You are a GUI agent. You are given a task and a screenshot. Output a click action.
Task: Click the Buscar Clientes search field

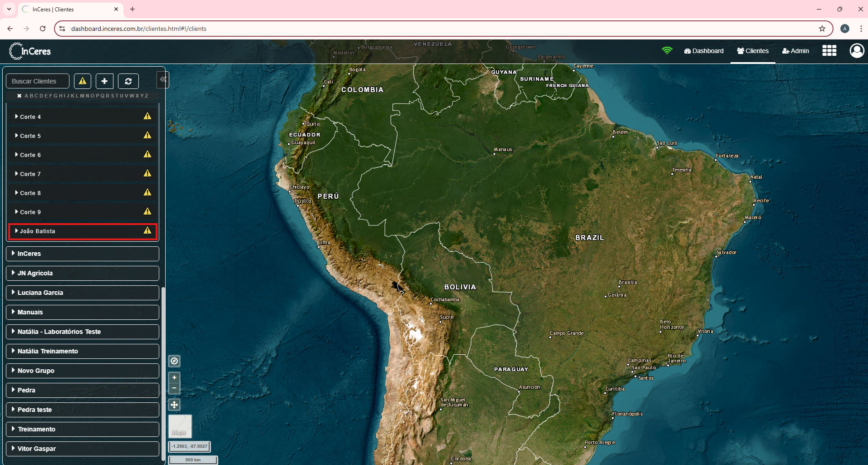pyautogui.click(x=38, y=81)
